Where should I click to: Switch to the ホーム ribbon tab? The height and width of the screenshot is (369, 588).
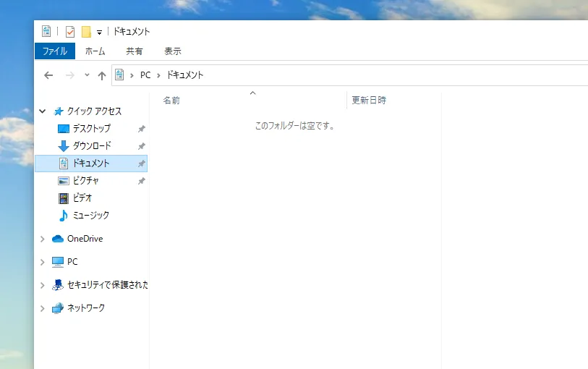[x=95, y=51]
